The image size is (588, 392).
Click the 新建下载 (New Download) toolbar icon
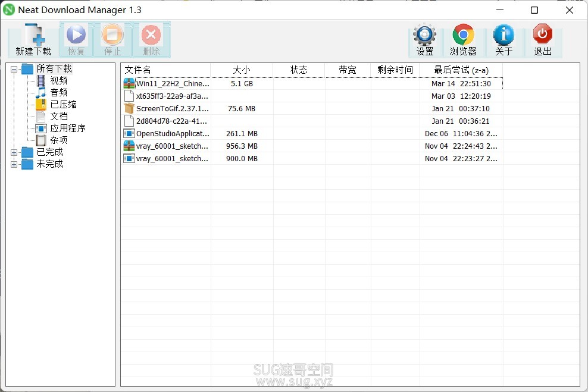pyautogui.click(x=35, y=35)
